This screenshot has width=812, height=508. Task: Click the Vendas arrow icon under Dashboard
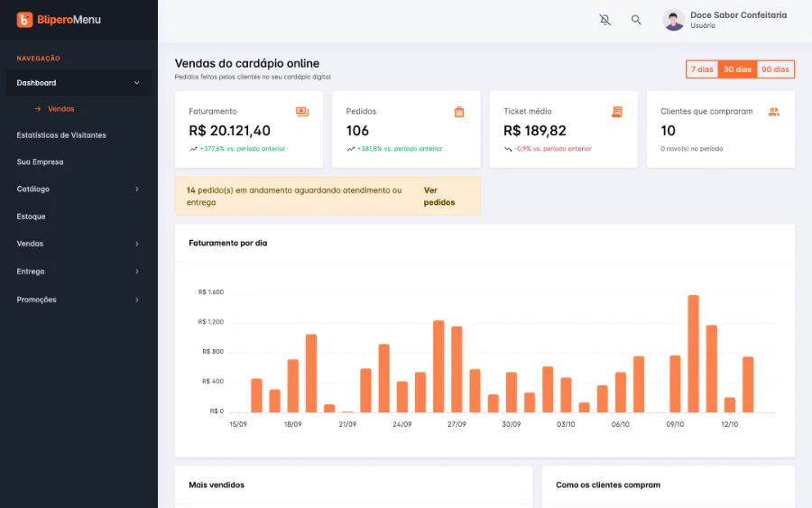[x=37, y=109]
